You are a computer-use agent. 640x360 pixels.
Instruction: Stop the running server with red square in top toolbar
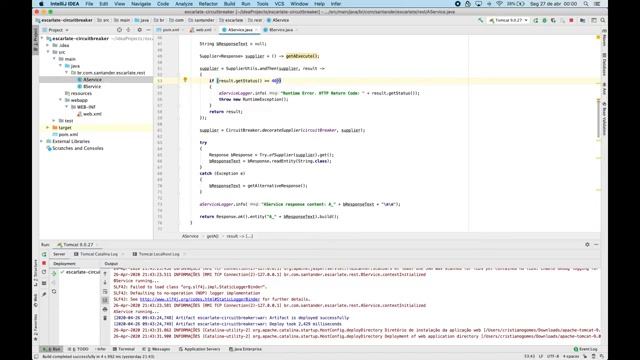tap(571, 20)
